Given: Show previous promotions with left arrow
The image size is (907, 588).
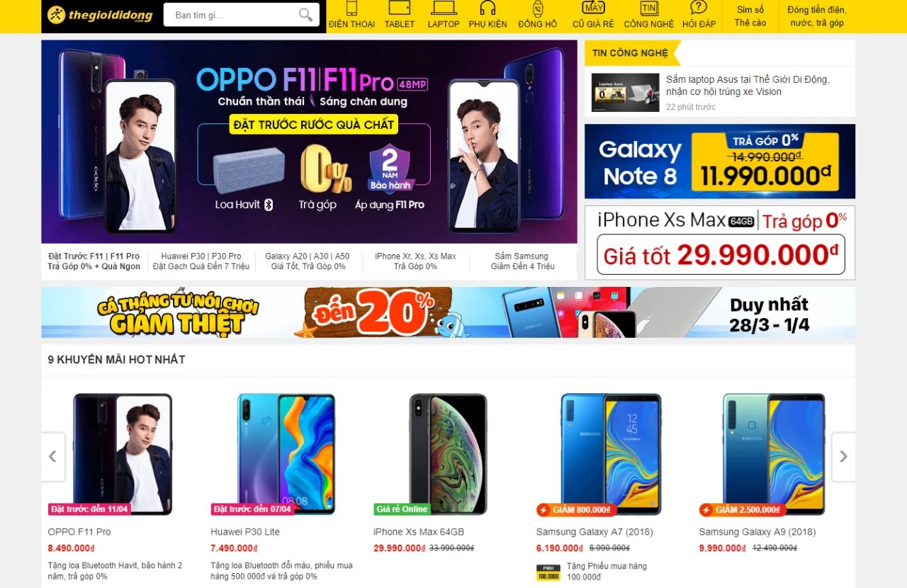Looking at the screenshot, I should (x=52, y=457).
